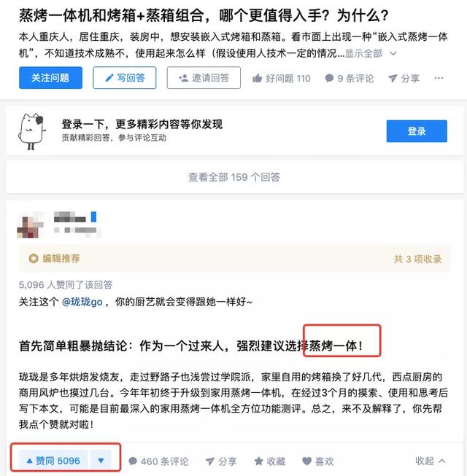Viewport: 467px width, 476px height.
Task: Follow the question via 关注问题
Action: 50,78
